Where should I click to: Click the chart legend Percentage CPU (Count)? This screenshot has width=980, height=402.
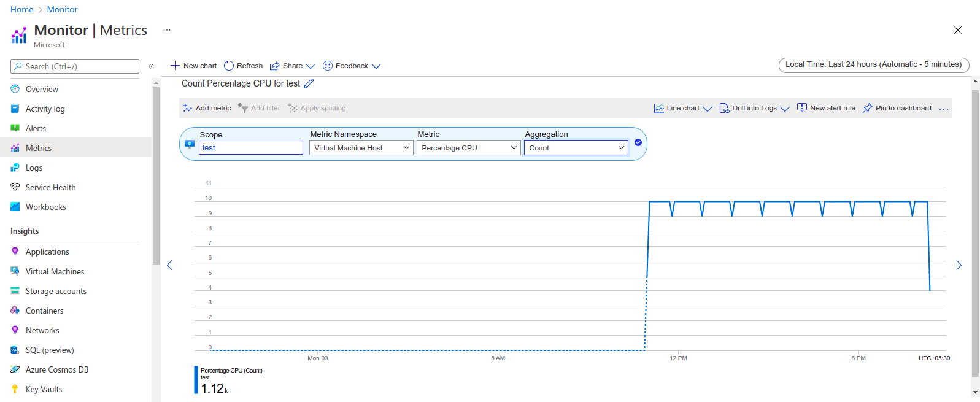coord(231,371)
